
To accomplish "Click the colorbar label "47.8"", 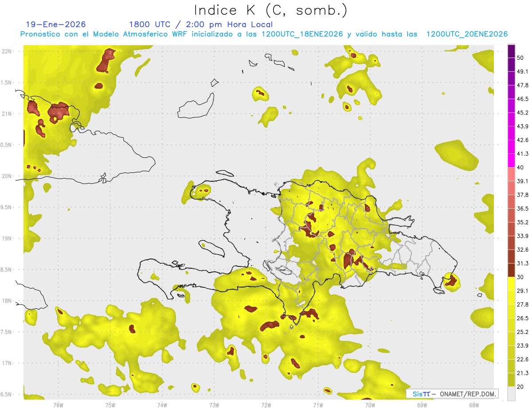I will pos(523,86).
